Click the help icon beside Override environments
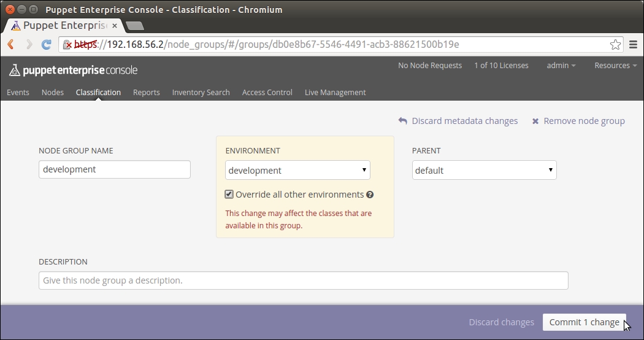 coord(370,195)
